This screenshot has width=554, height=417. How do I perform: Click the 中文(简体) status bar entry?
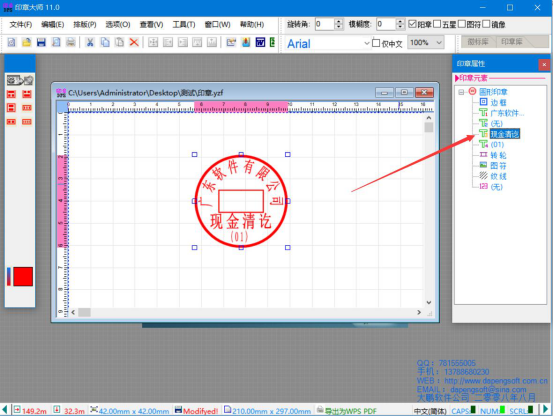[x=431, y=411]
